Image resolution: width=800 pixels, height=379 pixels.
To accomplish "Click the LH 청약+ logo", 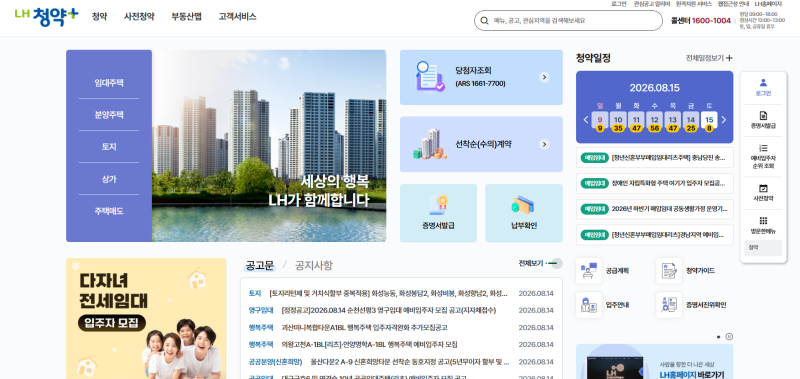I will pos(46,17).
